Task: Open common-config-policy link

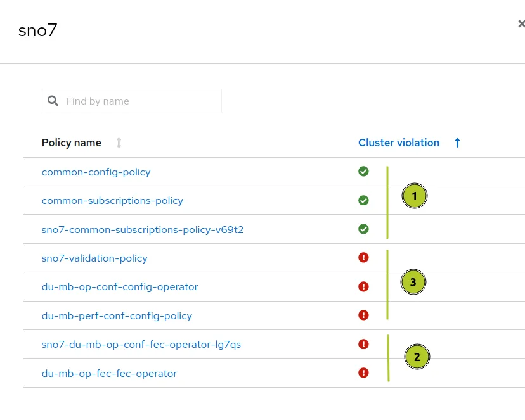Action: tap(96, 172)
